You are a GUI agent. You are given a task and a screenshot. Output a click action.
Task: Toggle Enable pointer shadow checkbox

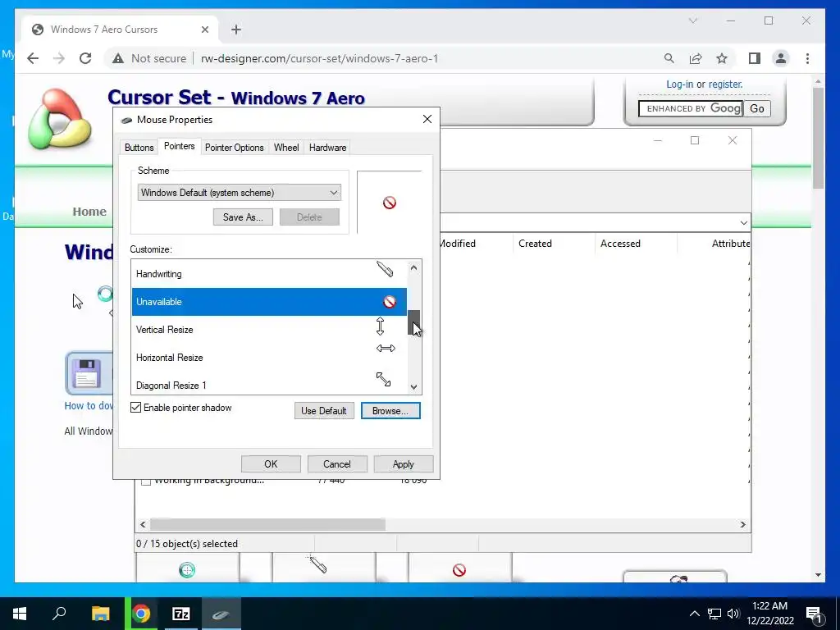point(135,408)
